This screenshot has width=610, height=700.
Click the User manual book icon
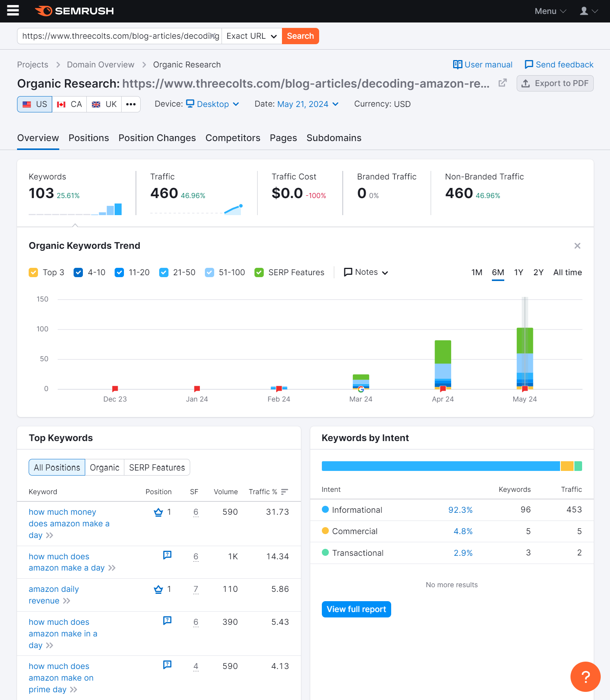coord(457,65)
